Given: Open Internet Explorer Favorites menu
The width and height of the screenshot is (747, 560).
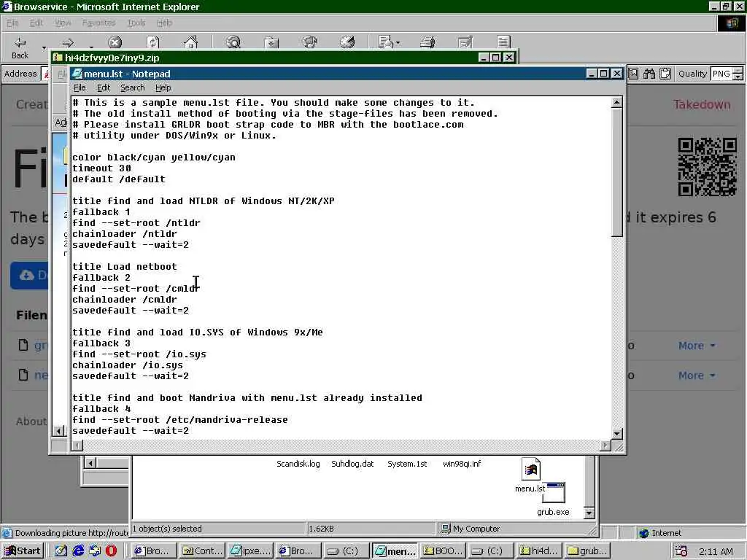Looking at the screenshot, I should click(x=98, y=23).
